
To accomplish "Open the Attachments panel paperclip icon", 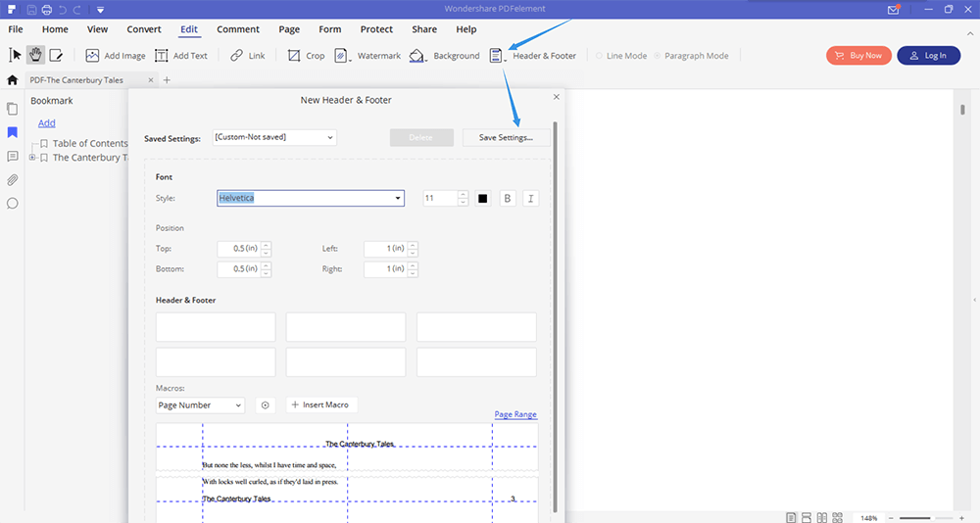I will click(x=13, y=180).
